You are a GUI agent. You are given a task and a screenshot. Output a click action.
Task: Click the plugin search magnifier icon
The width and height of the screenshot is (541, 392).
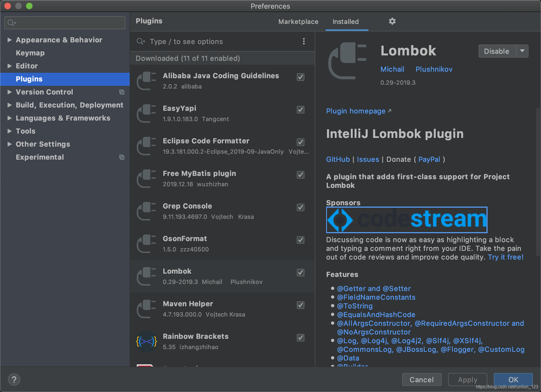coord(141,41)
